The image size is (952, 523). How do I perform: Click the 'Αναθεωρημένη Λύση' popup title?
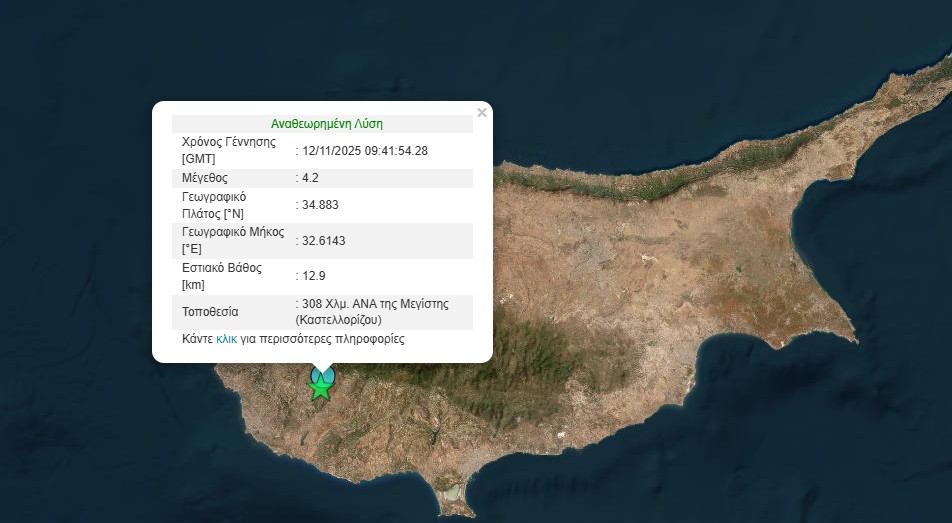coord(326,124)
